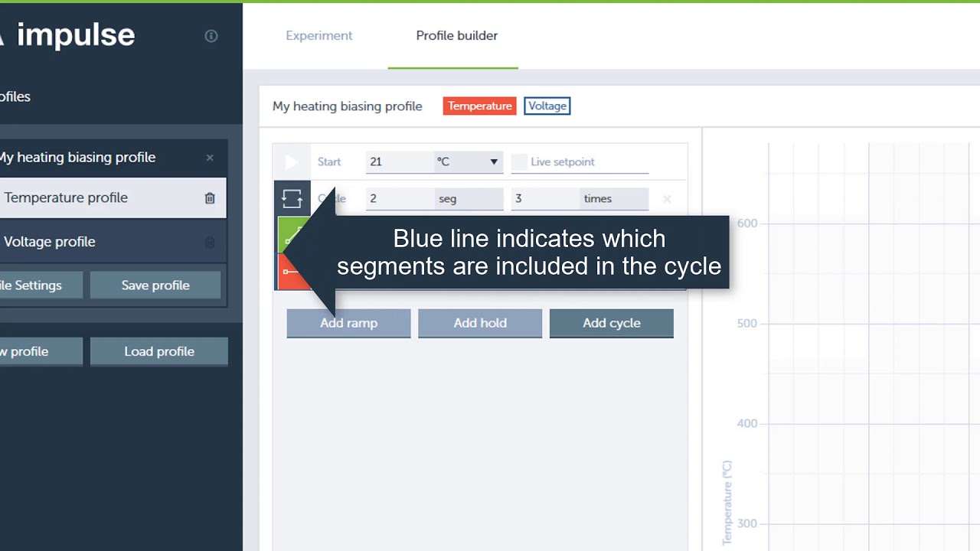
Task: Open the Profile builder tab
Action: click(456, 36)
